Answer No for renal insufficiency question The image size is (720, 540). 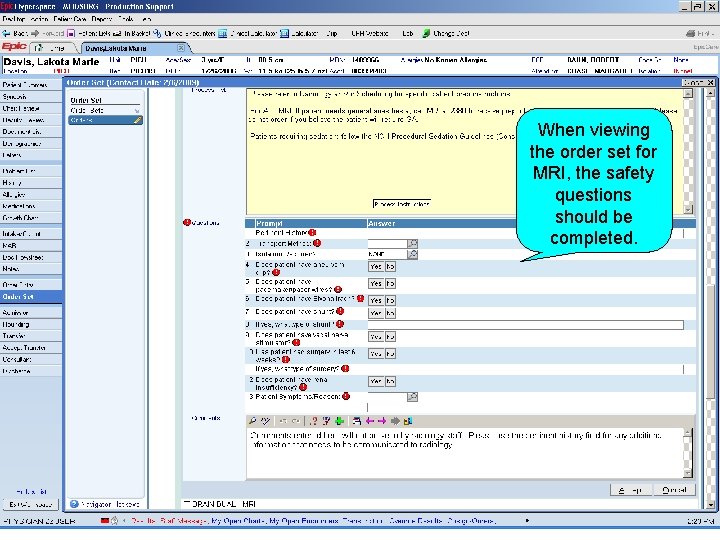click(390, 381)
